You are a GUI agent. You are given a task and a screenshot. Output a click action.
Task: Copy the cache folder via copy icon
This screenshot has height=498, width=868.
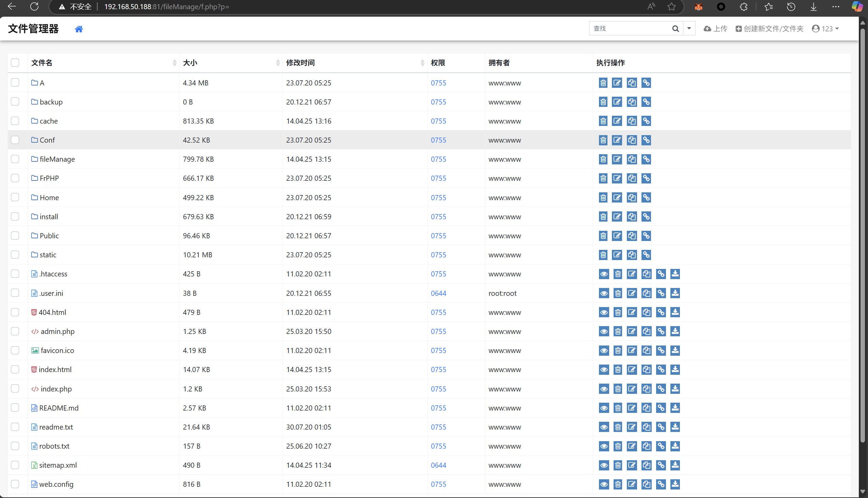point(632,121)
